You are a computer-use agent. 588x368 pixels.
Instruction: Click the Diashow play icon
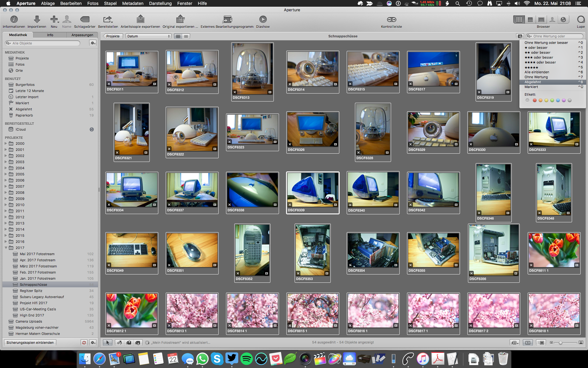pos(263,20)
